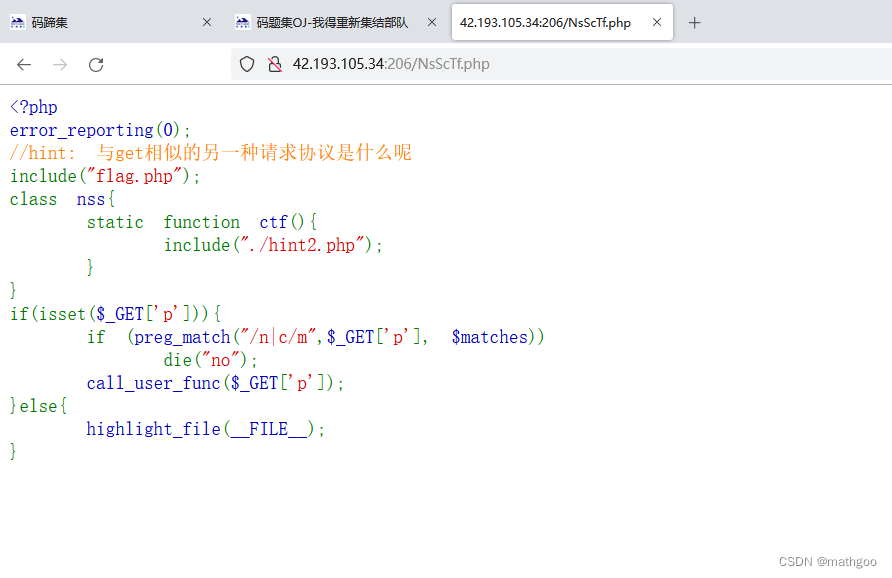Open the shield tracking protection icon
This screenshot has height=578, width=892.
tap(247, 64)
